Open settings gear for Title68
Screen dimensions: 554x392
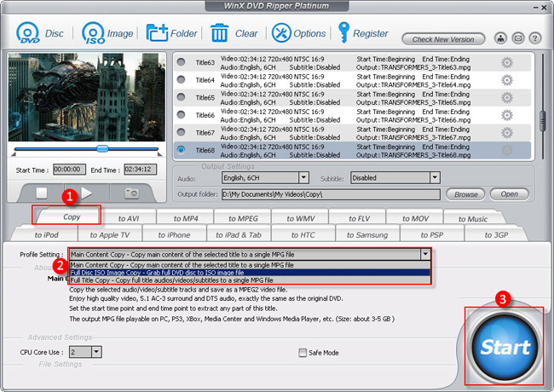[507, 151]
